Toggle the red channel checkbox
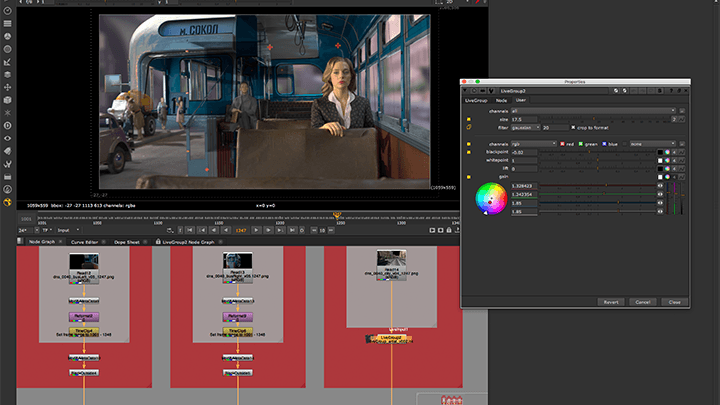Viewport: 720px width, 405px height. [x=562, y=144]
